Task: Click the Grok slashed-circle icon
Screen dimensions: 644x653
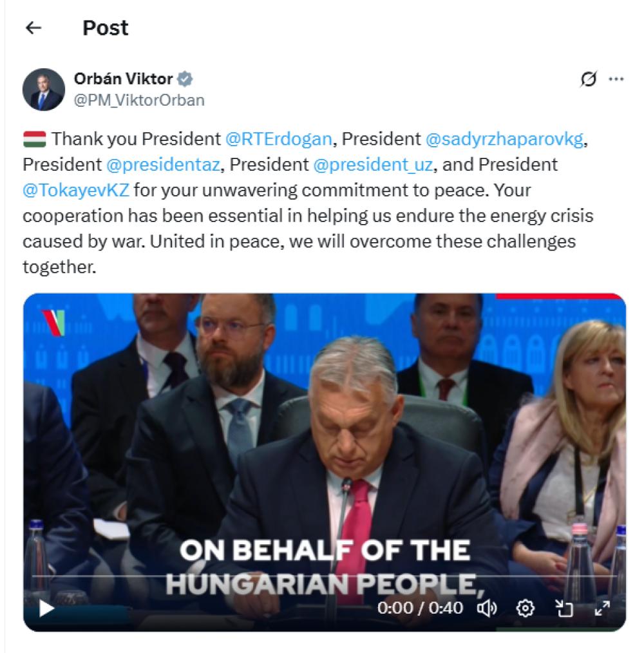Action: pos(588,79)
